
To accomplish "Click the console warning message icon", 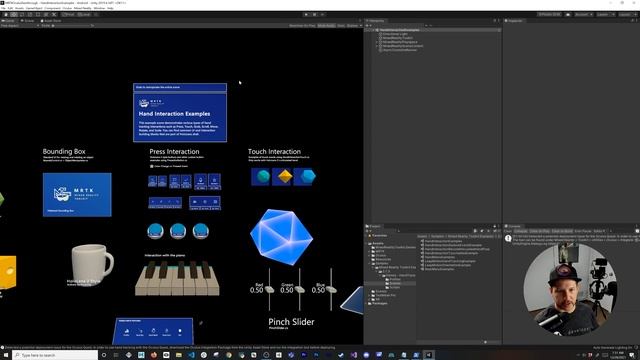I will tap(508, 239).
